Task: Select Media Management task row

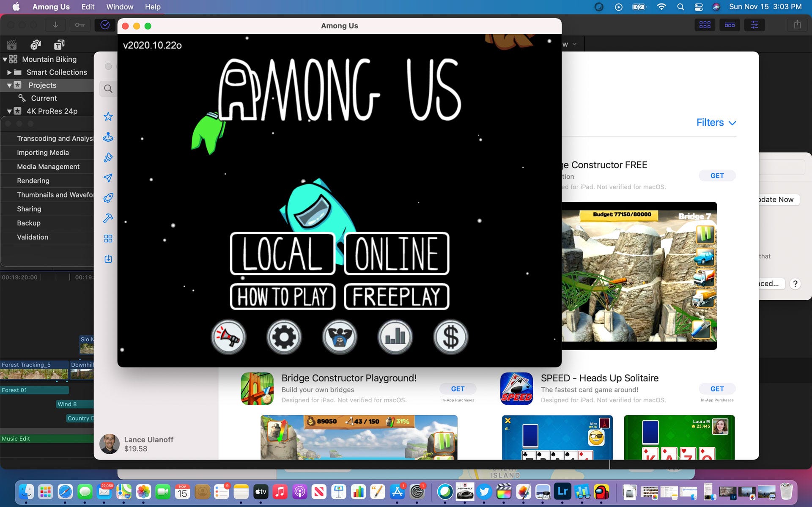Action: point(47,167)
